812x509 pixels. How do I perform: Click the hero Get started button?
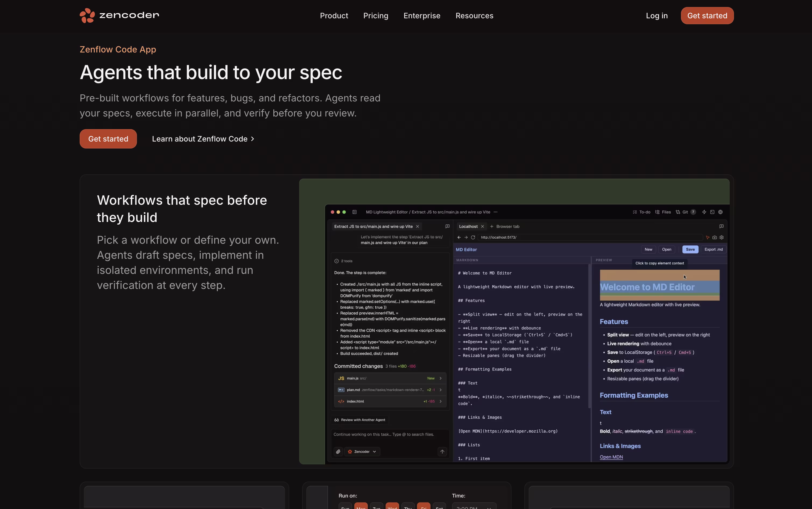pyautogui.click(x=108, y=139)
